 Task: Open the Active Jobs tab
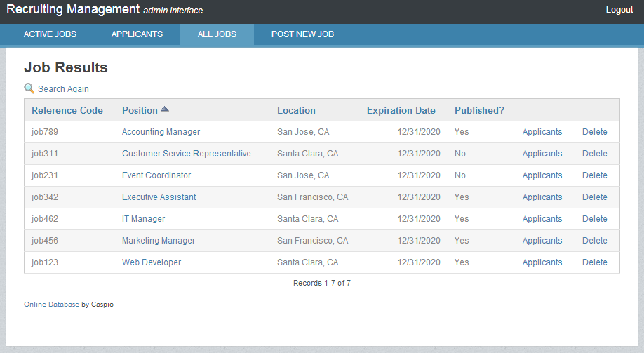click(x=50, y=34)
